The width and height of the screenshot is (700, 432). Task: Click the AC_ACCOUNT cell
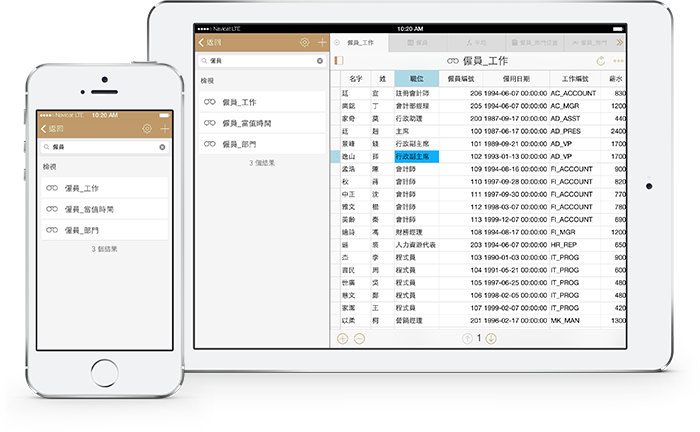click(x=573, y=93)
